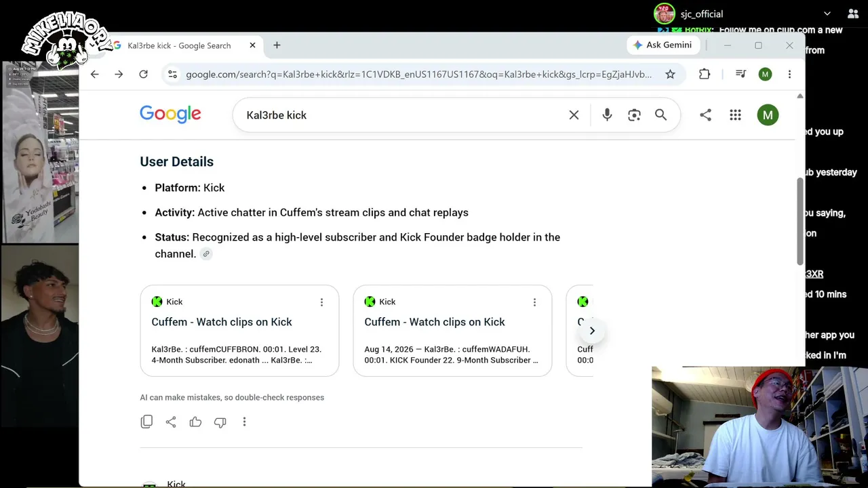Open source link icon after 'channel.'
868x488 pixels.
pyautogui.click(x=206, y=254)
